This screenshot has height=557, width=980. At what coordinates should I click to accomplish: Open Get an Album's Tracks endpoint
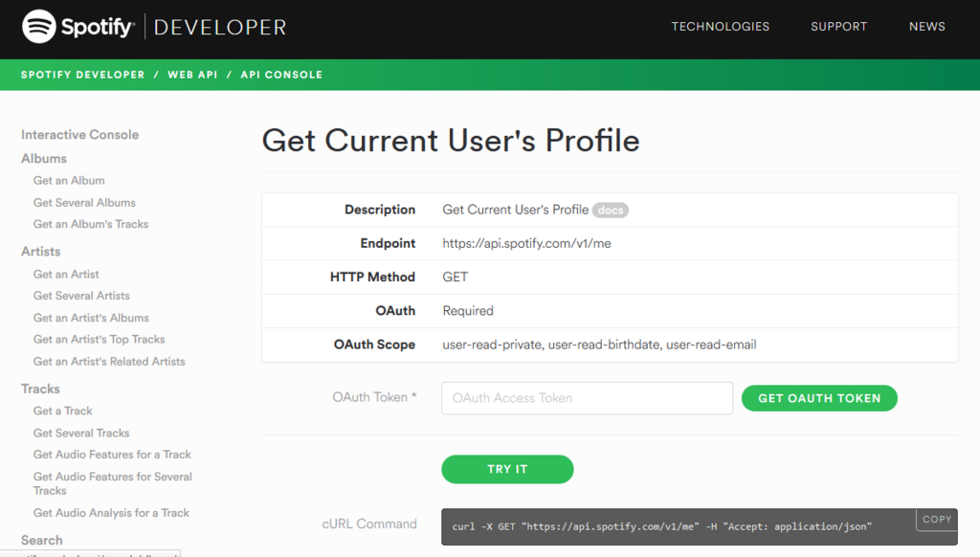point(91,224)
